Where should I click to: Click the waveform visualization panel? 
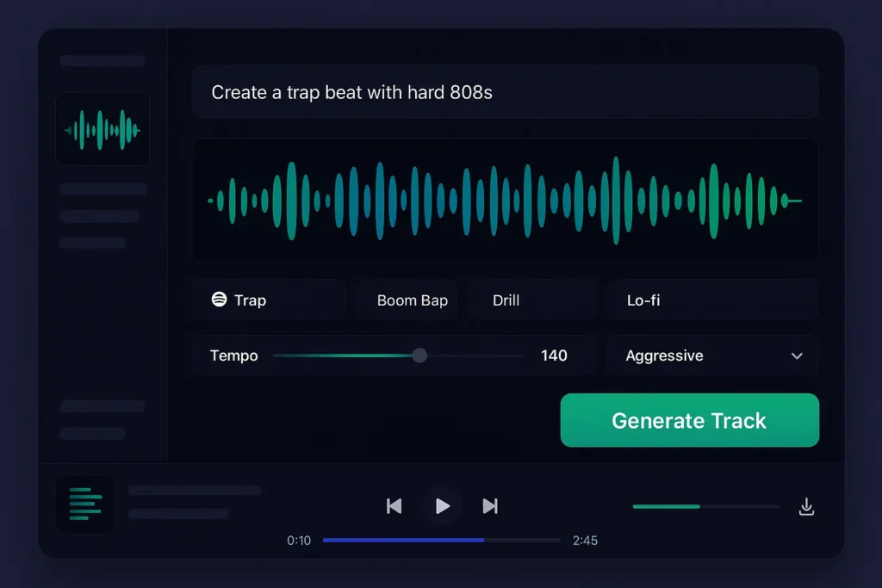(504, 199)
